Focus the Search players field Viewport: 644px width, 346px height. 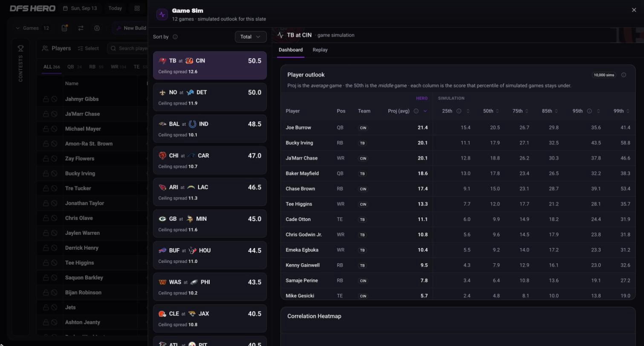click(x=128, y=49)
